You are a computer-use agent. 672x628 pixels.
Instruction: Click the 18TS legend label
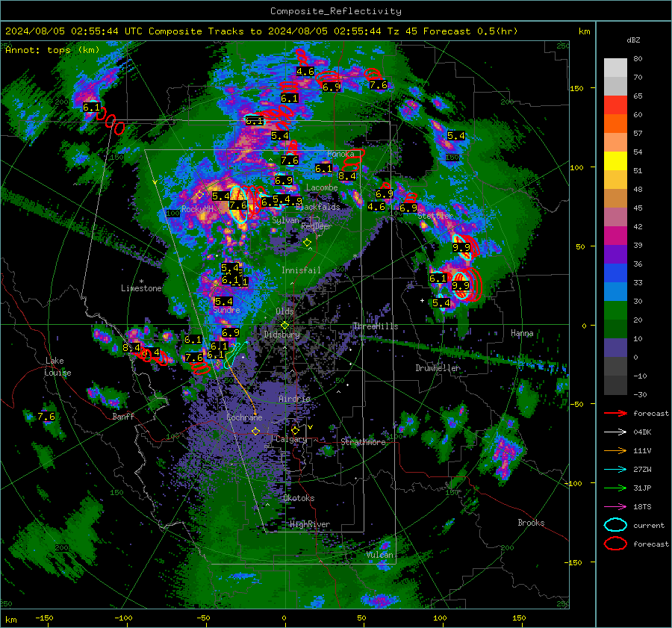pos(642,507)
